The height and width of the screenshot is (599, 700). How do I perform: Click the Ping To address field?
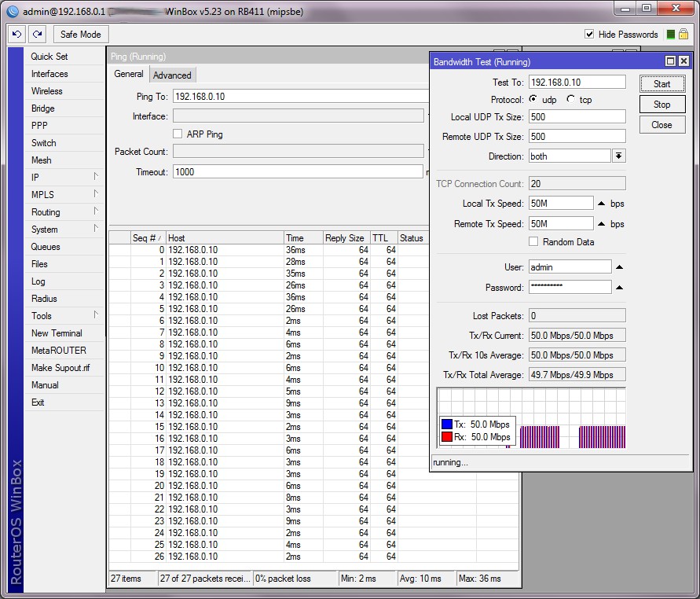[x=299, y=96]
